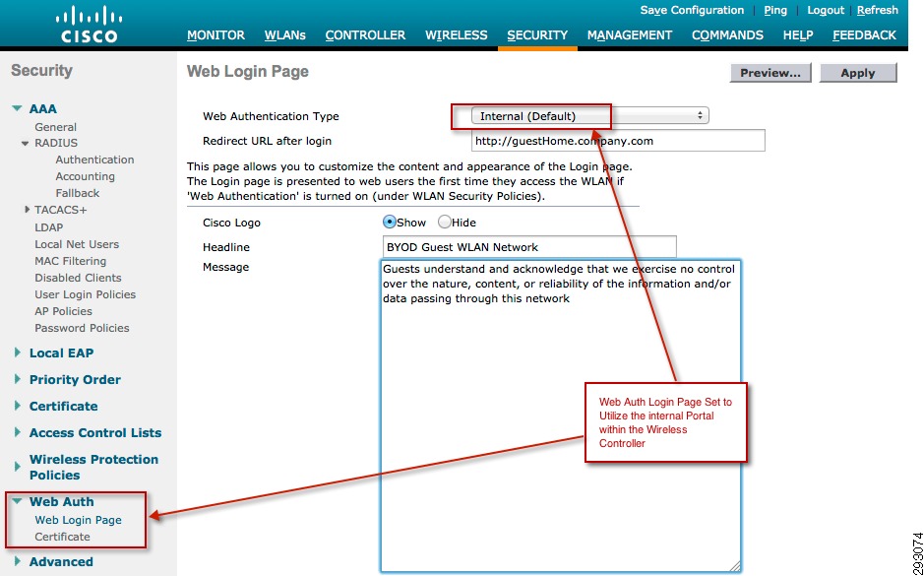This screenshot has width=924, height=576.
Task: Click the Local EAP heading
Action: [x=61, y=352]
